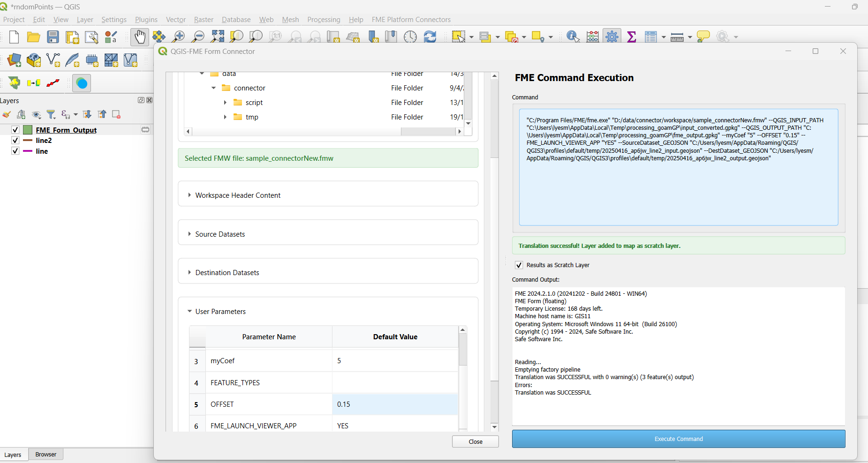Save the project with the floppy disk icon

click(x=53, y=37)
